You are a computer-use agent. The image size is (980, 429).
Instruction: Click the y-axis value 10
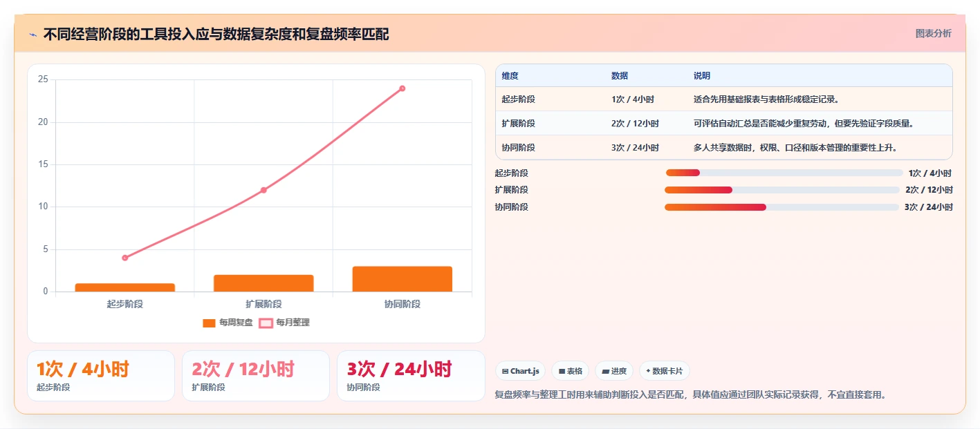click(x=43, y=207)
